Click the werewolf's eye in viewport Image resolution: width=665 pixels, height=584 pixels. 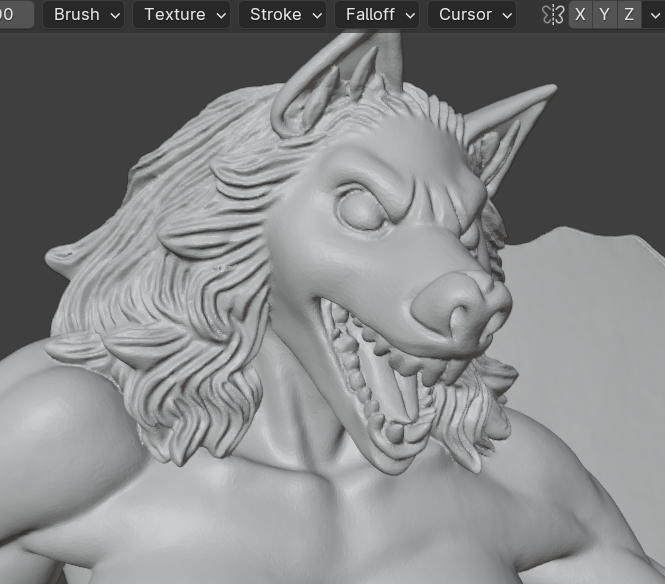point(362,211)
